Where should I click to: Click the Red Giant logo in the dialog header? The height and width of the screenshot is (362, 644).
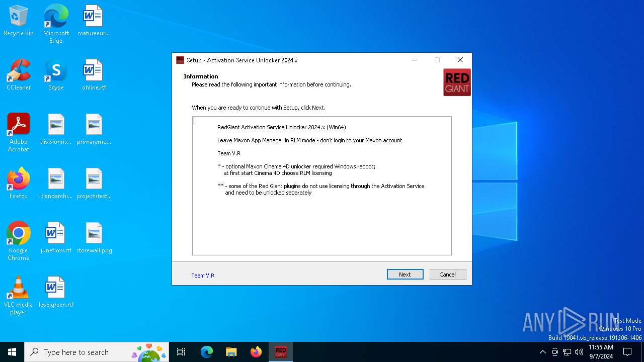point(457,82)
